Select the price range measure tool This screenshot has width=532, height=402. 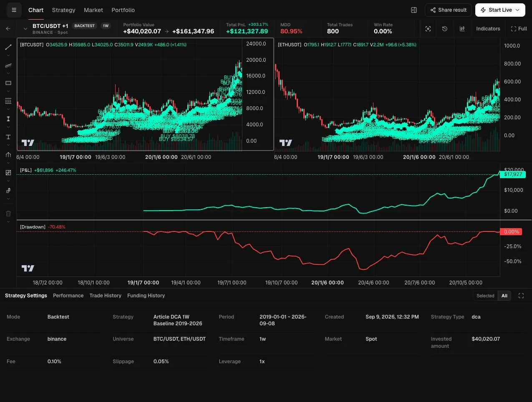point(8,119)
